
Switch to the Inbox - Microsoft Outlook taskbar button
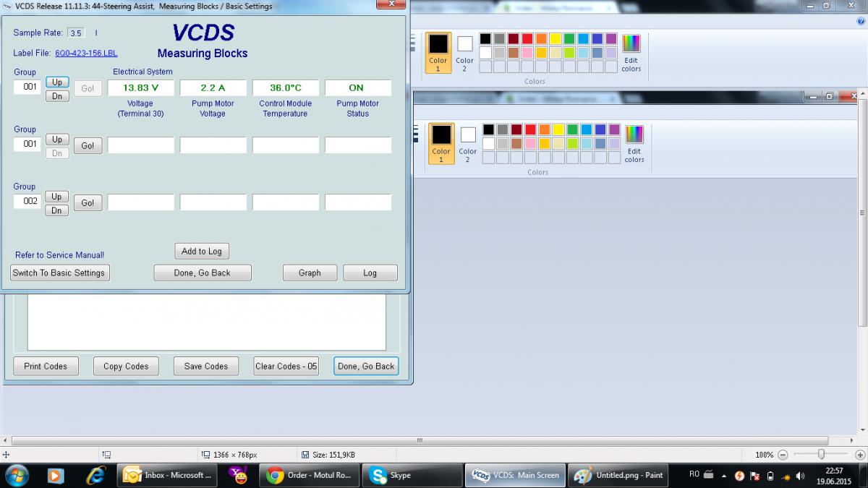click(168, 475)
